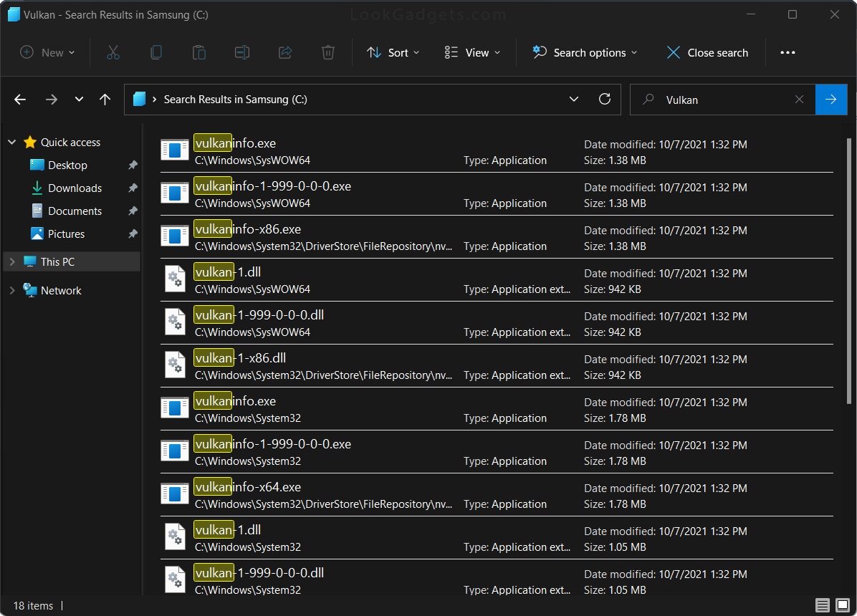Image resolution: width=857 pixels, height=616 pixels.
Task: Open the See more ellipsis menu
Action: click(788, 52)
